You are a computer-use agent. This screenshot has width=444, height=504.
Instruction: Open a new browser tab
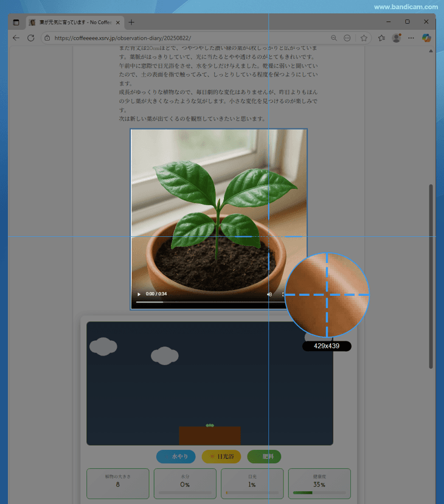(131, 22)
